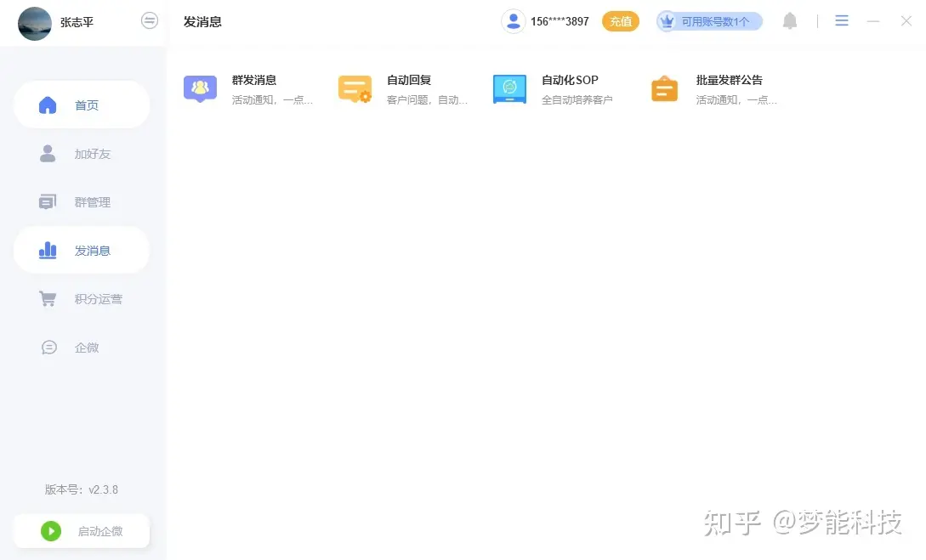Click the user account avatar icon
The height and width of the screenshot is (560, 926).
coord(513,21)
